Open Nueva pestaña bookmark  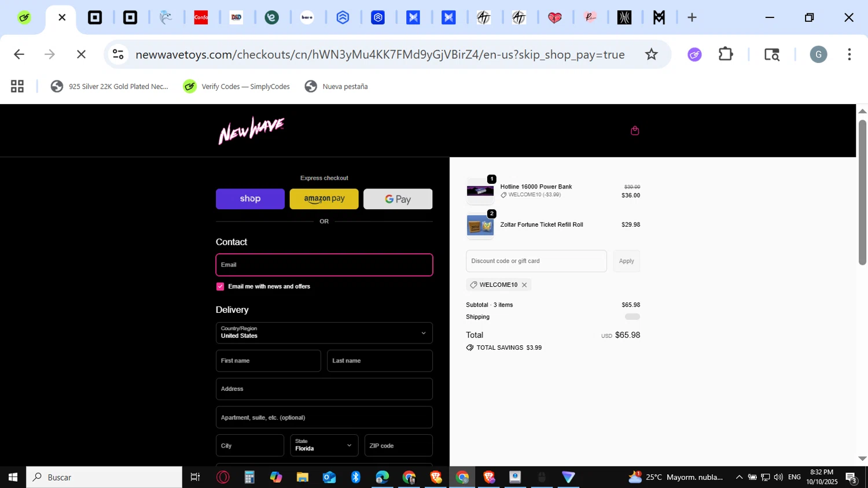pos(336,87)
